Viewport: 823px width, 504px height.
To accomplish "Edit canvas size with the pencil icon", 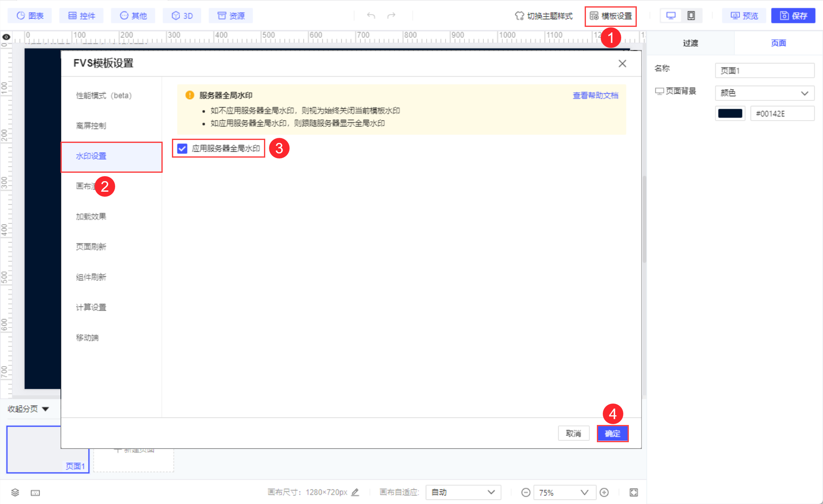I will [355, 492].
